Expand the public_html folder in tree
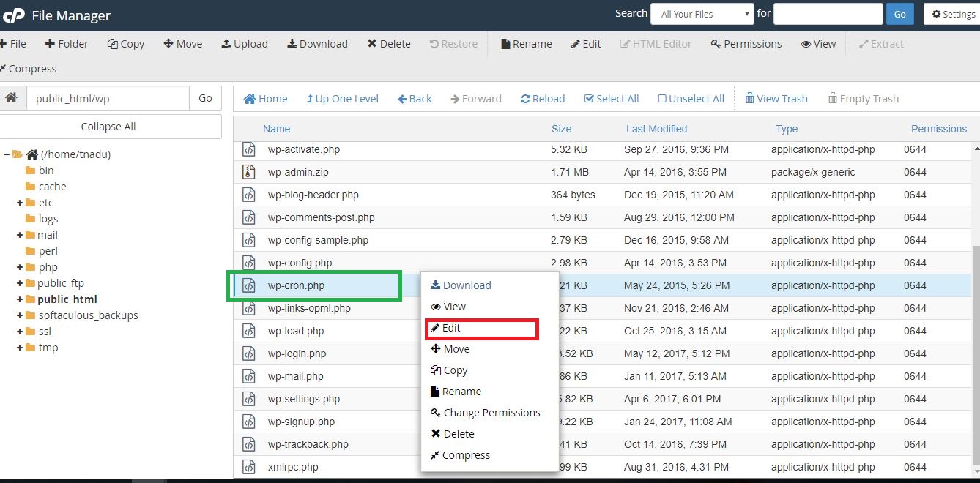 [x=20, y=299]
